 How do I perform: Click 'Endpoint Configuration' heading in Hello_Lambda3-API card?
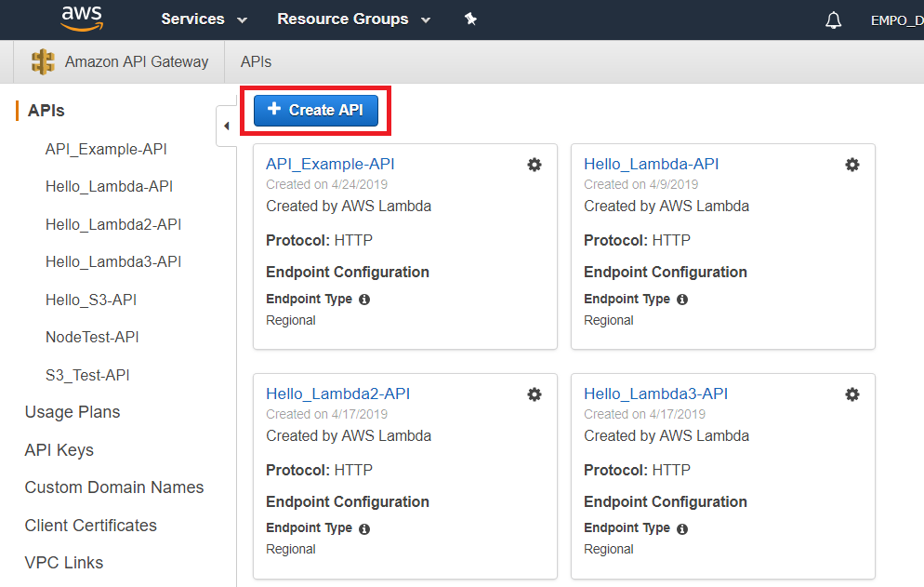(x=666, y=502)
